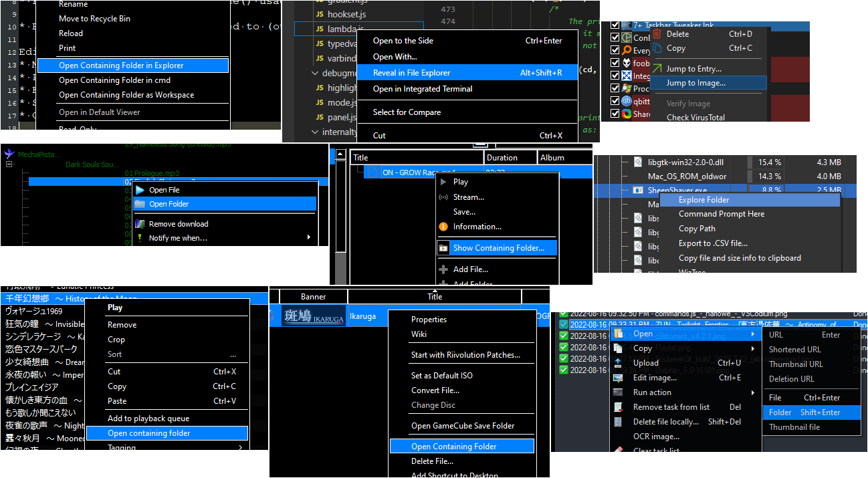Click the JS icon next to lambda.js
The height and width of the screenshot is (478, 868).
[320, 29]
